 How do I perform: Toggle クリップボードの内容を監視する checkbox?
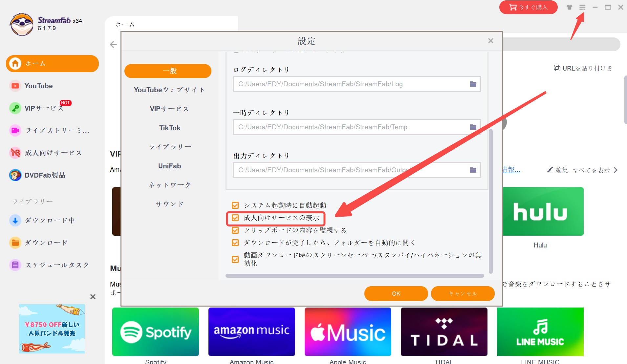tap(235, 230)
